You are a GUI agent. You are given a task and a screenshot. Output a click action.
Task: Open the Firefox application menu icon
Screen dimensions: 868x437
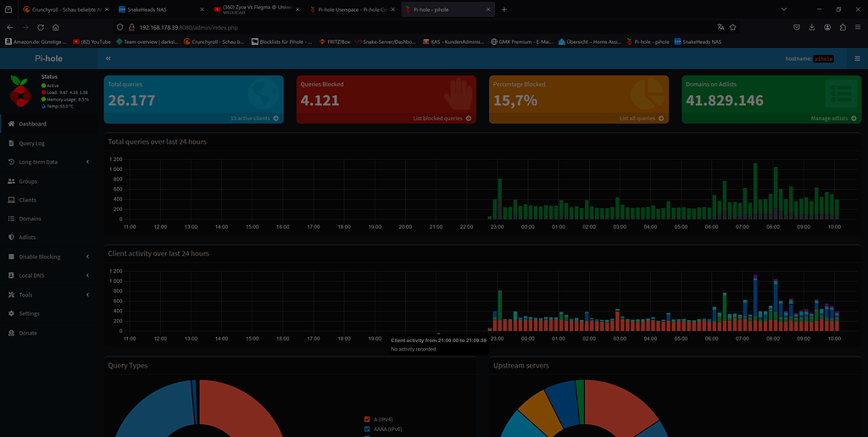pyautogui.click(x=858, y=27)
